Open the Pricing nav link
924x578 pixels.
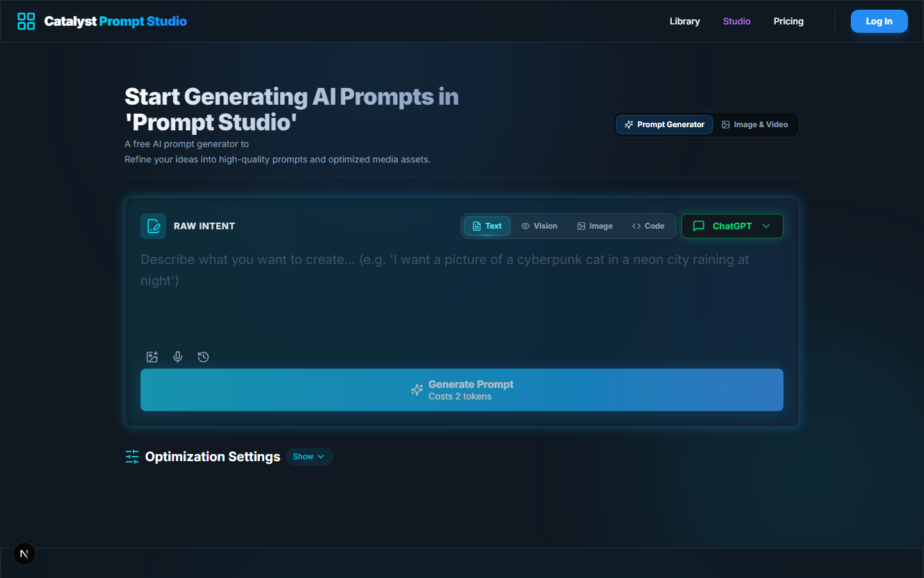click(x=789, y=21)
